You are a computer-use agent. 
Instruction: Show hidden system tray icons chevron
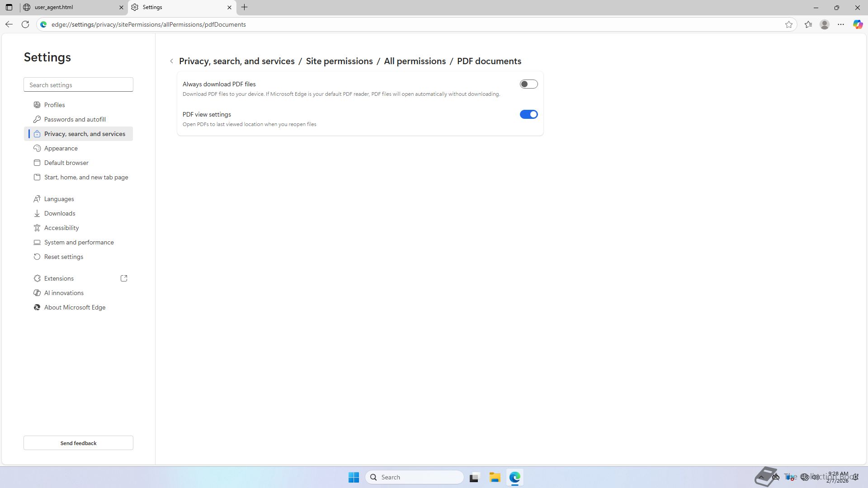pyautogui.click(x=761, y=477)
